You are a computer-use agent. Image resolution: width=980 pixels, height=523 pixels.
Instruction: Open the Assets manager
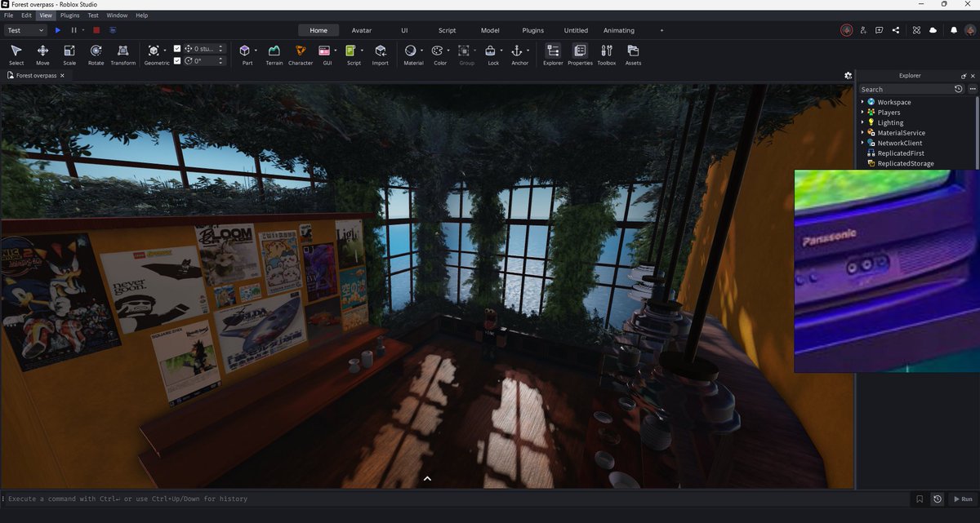pos(633,55)
